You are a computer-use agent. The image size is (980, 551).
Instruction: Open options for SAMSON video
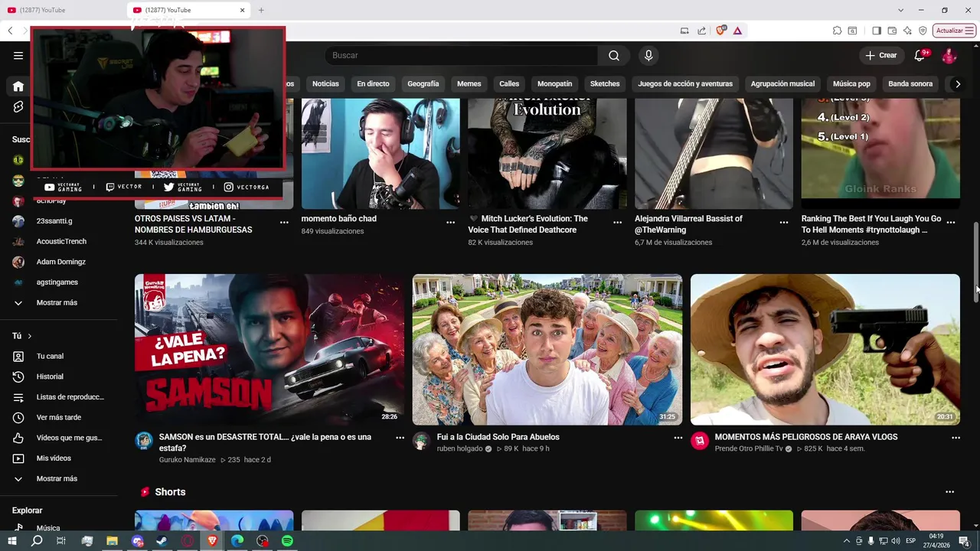(400, 438)
